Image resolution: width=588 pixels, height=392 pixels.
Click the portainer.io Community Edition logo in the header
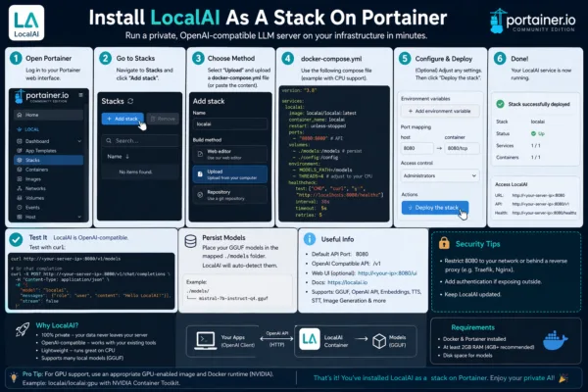(x=532, y=21)
